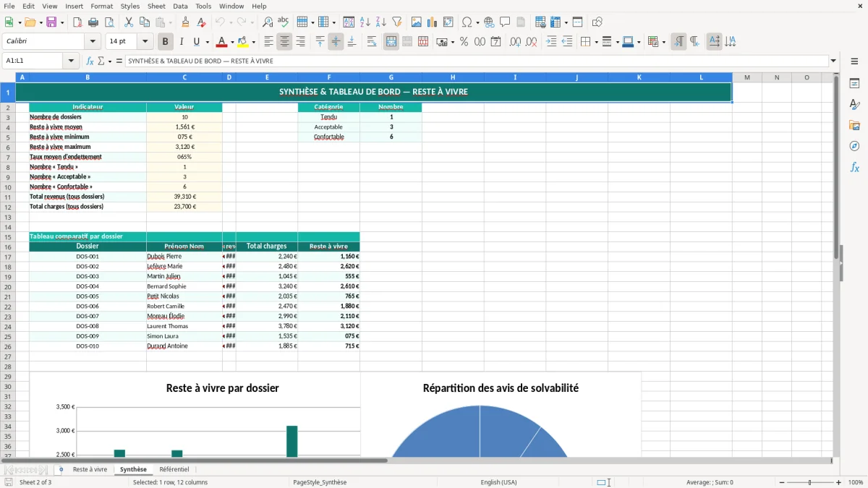The image size is (868, 488).
Task: Toggle Center Horizontally alignment
Action: pyautogui.click(x=284, y=42)
